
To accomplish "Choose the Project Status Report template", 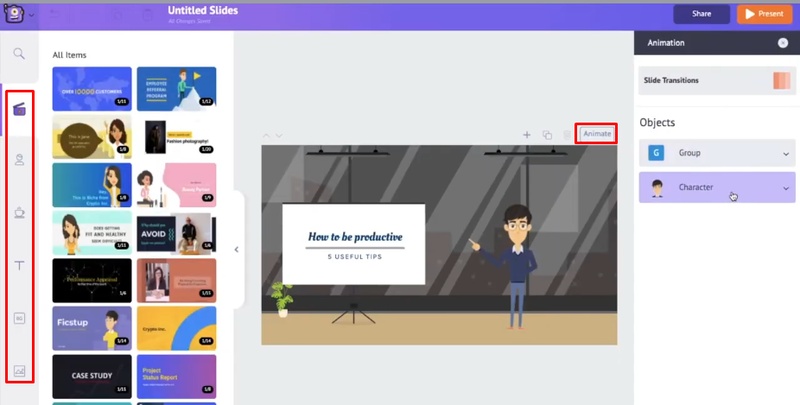I will click(177, 376).
